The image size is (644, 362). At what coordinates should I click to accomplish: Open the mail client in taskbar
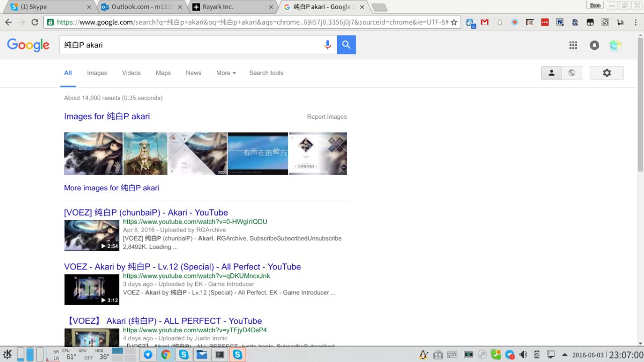[201, 354]
